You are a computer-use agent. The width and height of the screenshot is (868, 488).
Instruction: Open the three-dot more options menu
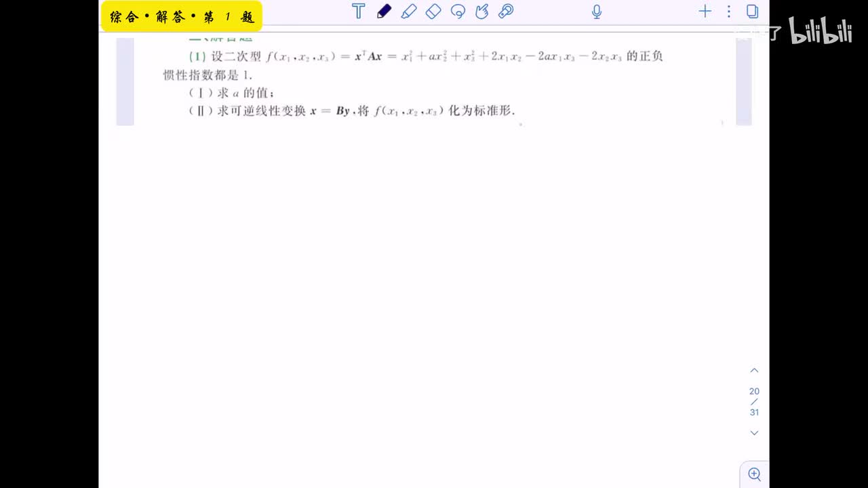pos(729,11)
